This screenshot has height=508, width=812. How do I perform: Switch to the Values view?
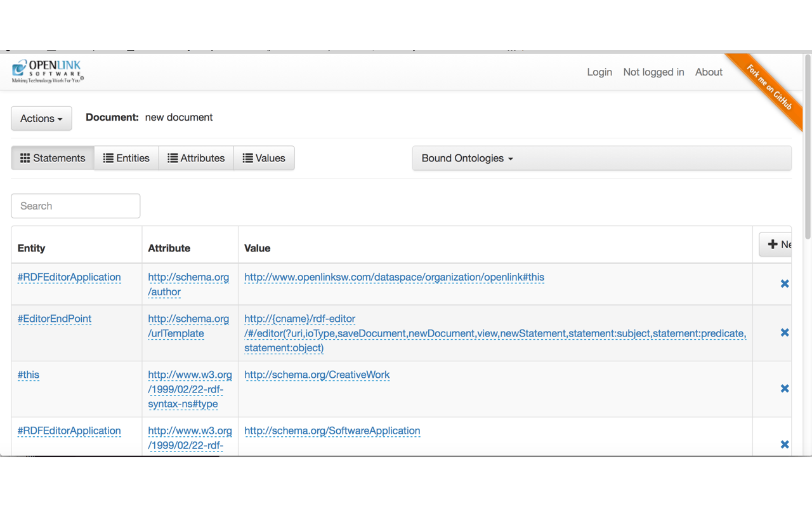(x=264, y=158)
